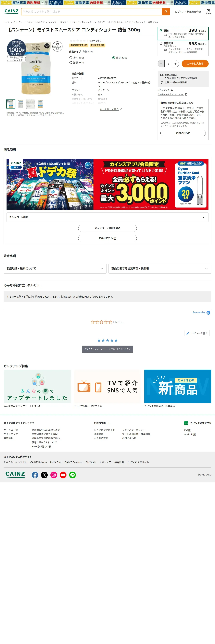Click the orange search magnifier button
This screenshot has height=644, width=215.
pos(166,12)
